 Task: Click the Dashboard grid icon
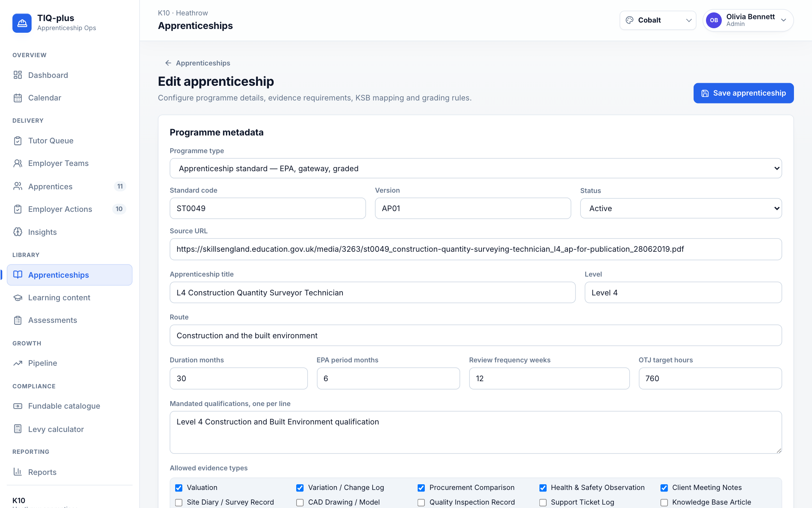(18, 75)
